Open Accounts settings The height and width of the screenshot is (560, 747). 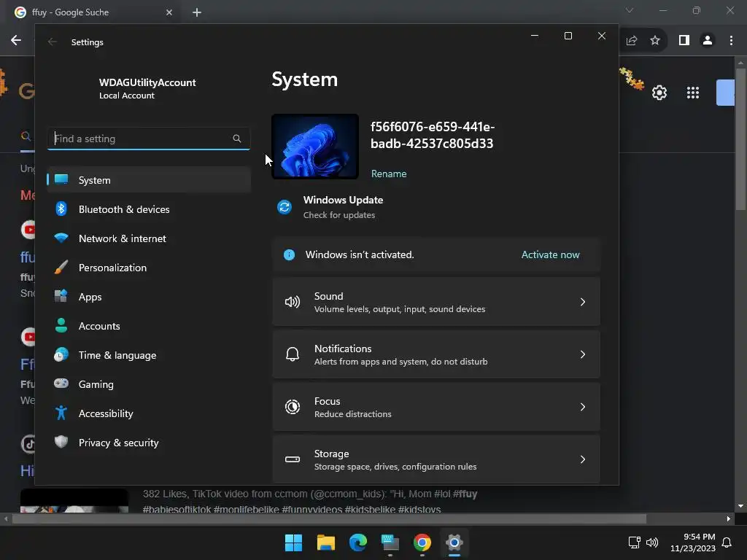point(149,326)
